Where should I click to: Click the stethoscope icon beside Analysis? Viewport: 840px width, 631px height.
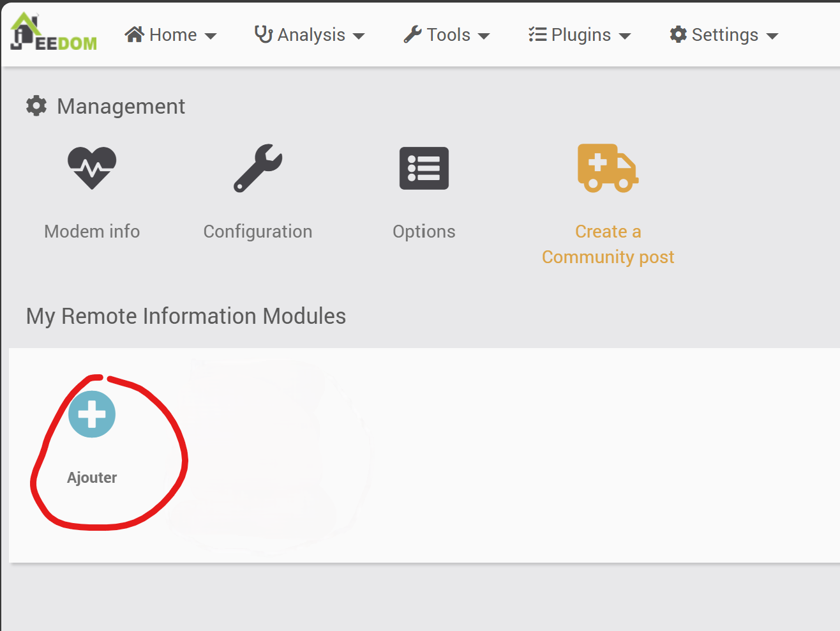(264, 34)
